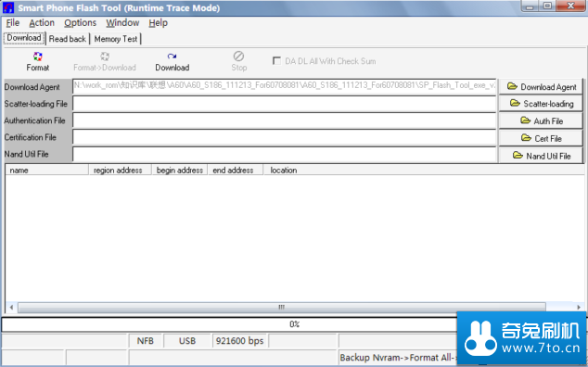The height and width of the screenshot is (367, 588).
Task: Click the USB status bar entry
Action: (187, 341)
